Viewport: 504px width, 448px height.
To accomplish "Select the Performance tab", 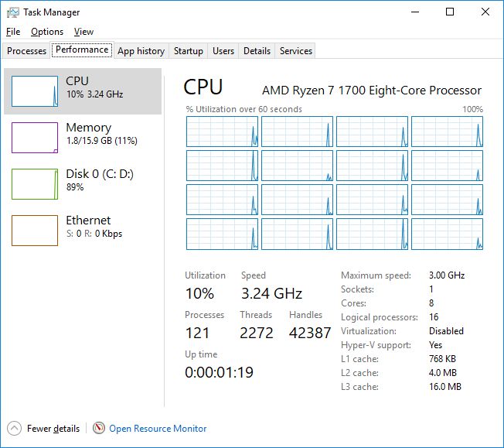I will point(82,50).
